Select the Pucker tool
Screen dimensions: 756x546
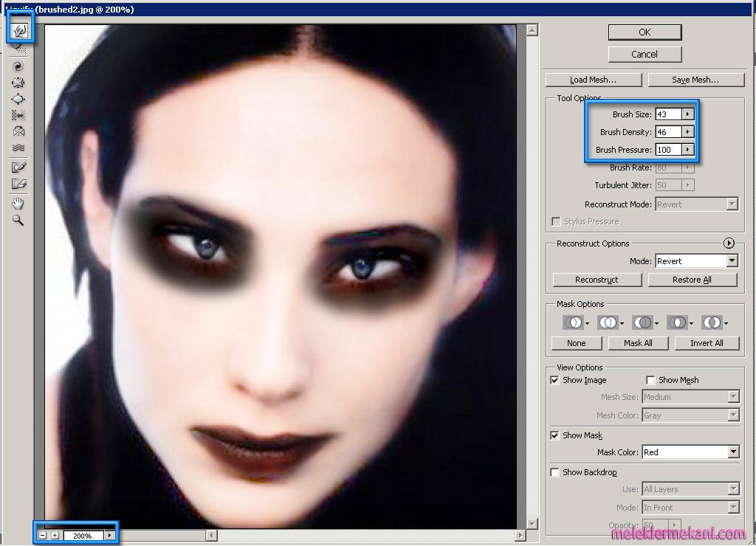pyautogui.click(x=20, y=82)
